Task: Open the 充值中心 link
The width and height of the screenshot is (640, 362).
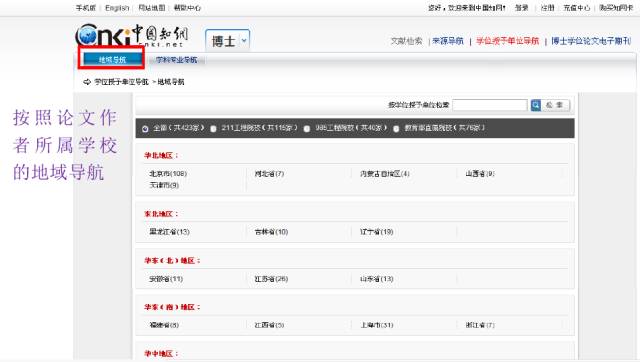Action: click(577, 8)
